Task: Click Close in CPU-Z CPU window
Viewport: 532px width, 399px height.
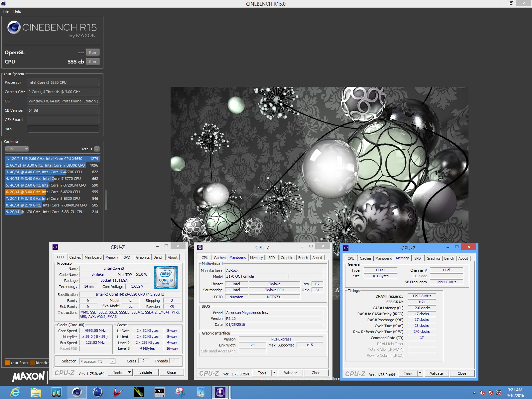Action: pos(171,372)
